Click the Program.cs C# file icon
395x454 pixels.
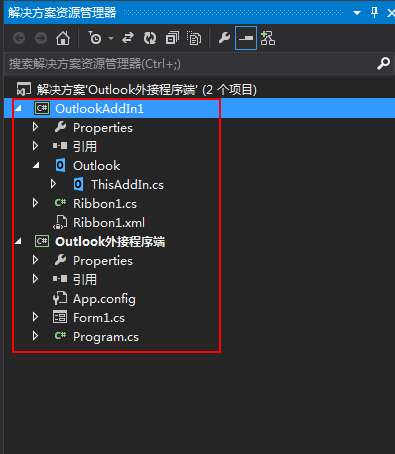(x=60, y=336)
